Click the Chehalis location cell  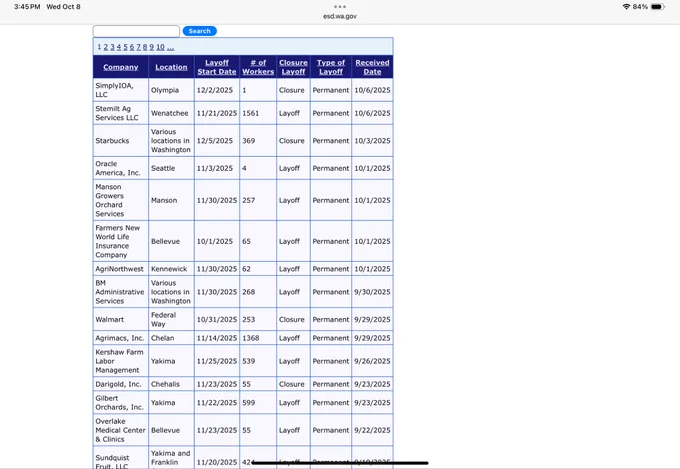click(x=171, y=384)
